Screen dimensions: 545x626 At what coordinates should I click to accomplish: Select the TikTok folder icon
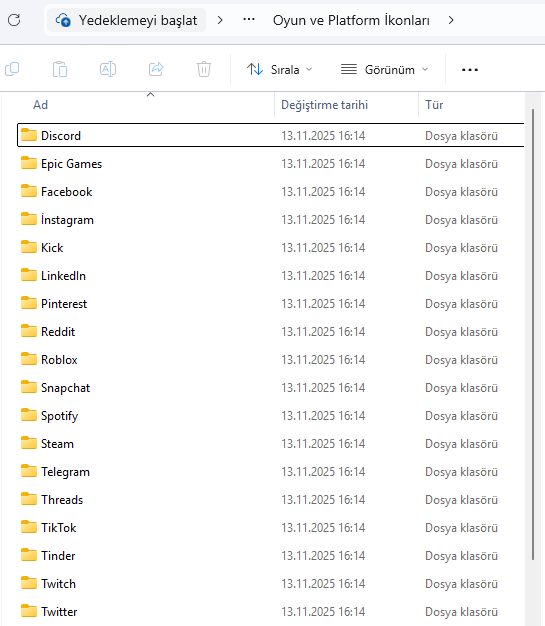click(29, 527)
